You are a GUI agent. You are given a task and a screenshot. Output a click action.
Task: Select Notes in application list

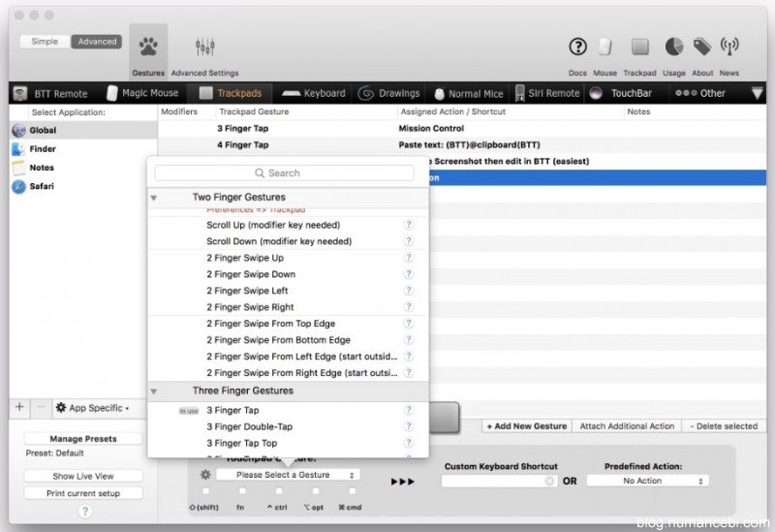click(83, 168)
